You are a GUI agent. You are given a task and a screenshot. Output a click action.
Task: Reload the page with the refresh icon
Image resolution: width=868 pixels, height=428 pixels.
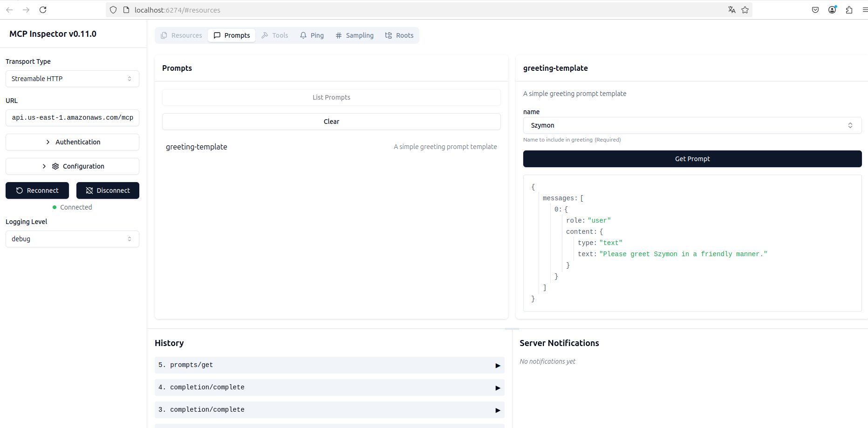(x=43, y=10)
